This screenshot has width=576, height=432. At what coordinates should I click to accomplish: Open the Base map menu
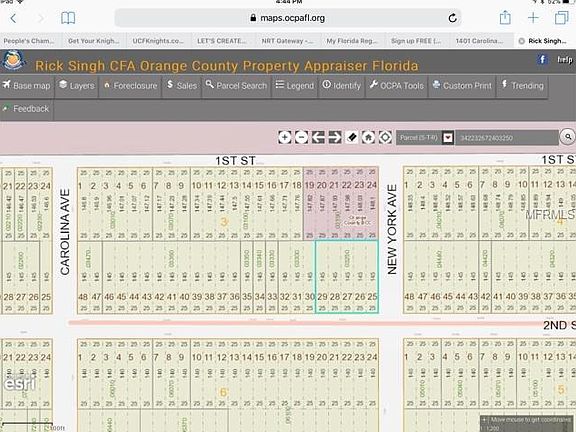tap(27, 86)
